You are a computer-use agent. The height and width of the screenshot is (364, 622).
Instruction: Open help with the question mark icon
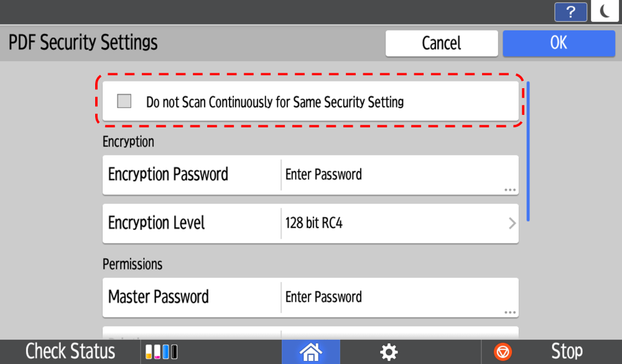click(x=570, y=12)
